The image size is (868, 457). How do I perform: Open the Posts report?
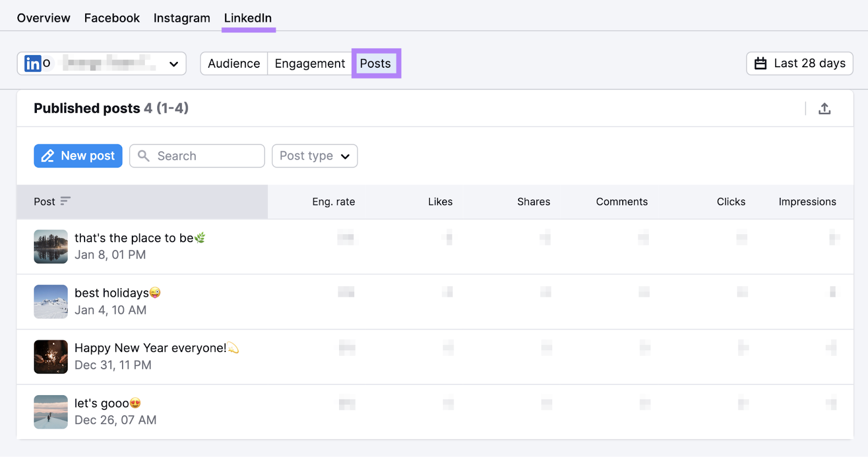[x=375, y=63]
